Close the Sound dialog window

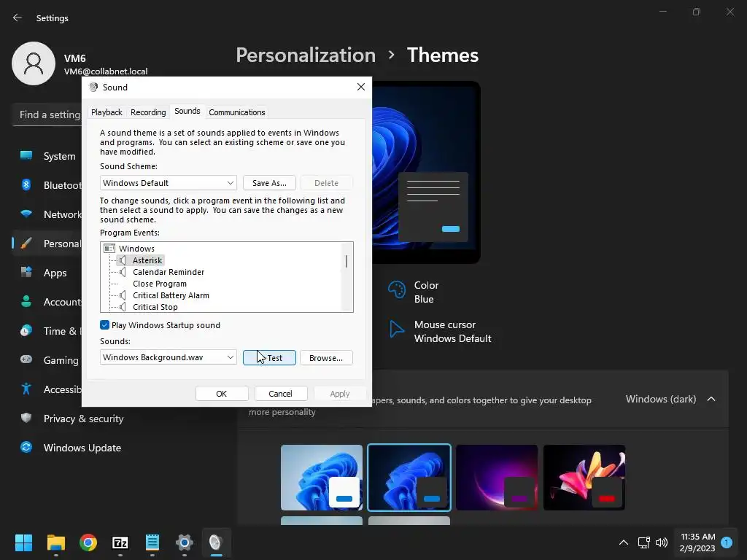click(x=360, y=87)
